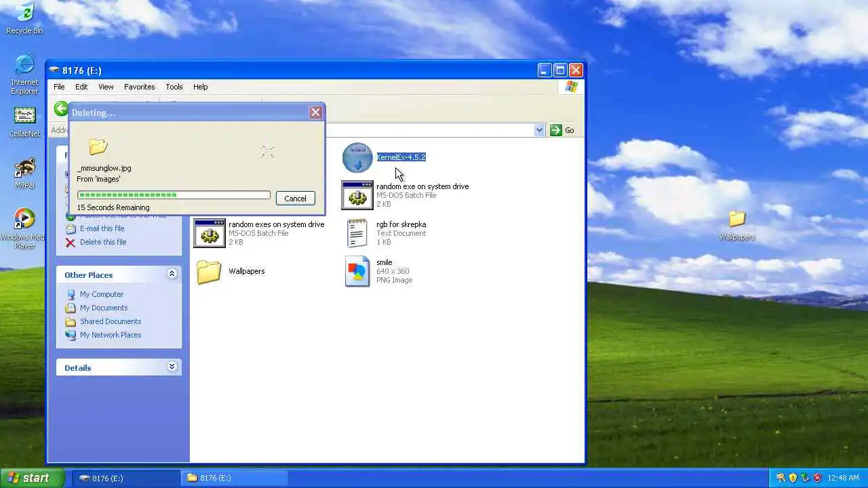Click the Shared Documents folder icon
Viewport: 868px width, 488px height.
click(71, 321)
